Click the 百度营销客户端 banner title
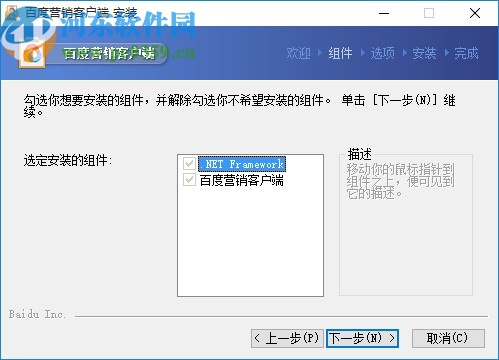Screen dimensions: 499x360 click(x=109, y=53)
